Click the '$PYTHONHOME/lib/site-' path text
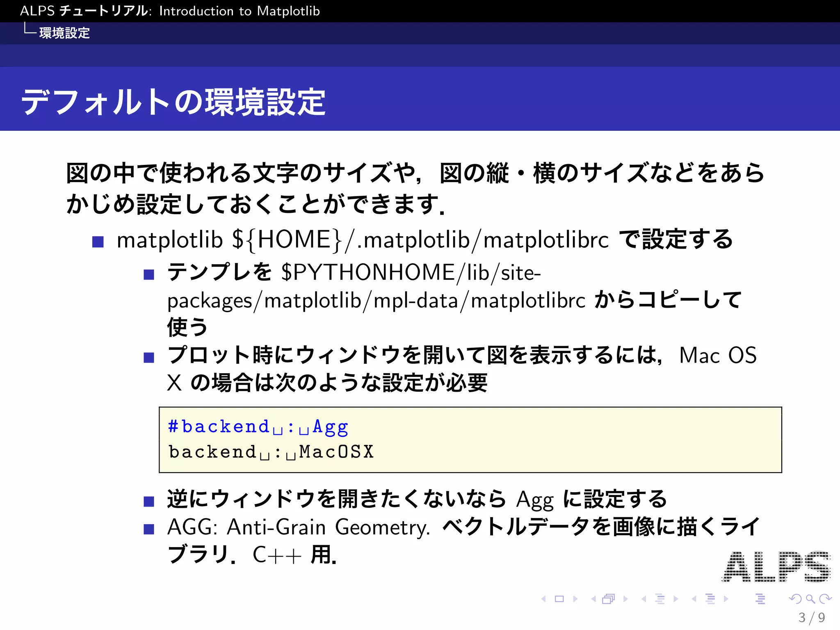840x630 pixels. tap(411, 272)
